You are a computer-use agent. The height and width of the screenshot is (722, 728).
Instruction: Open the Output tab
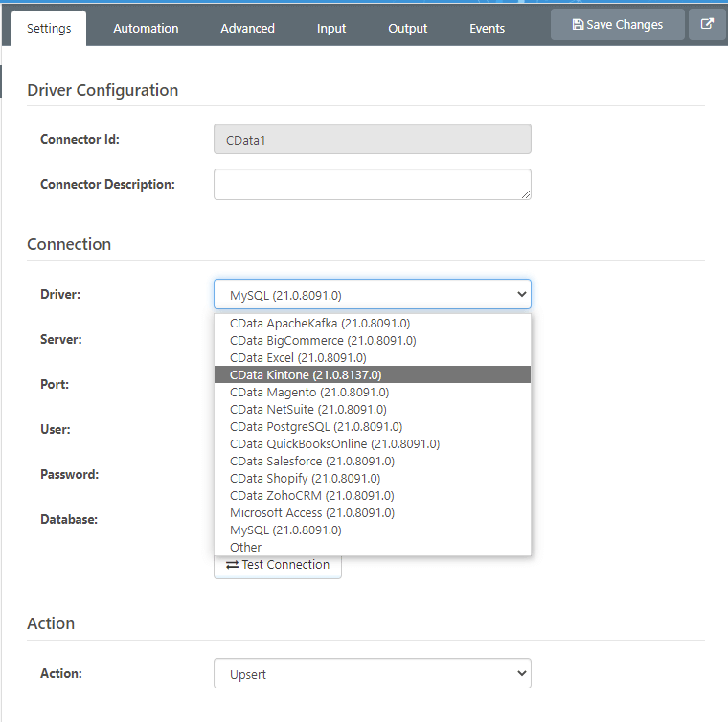pyautogui.click(x=408, y=29)
